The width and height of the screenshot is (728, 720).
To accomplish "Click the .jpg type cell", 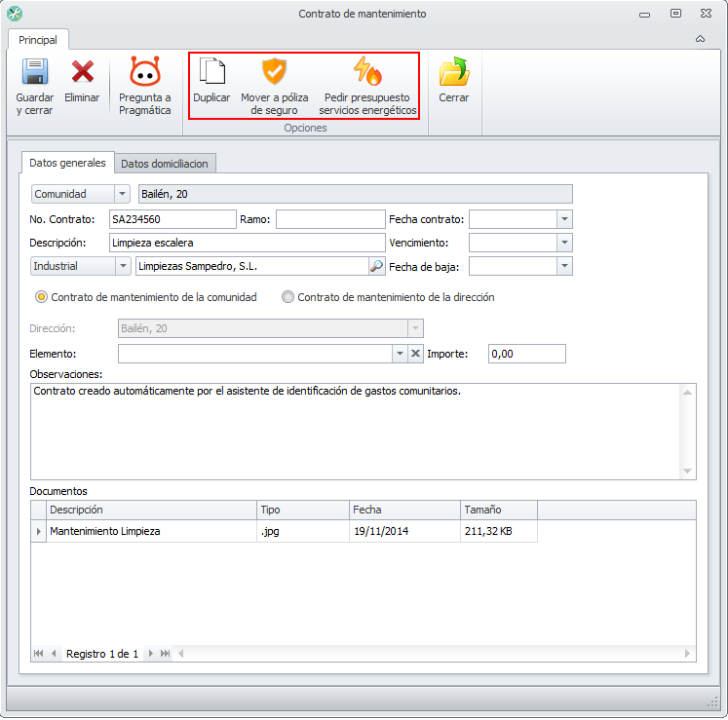I will click(303, 531).
